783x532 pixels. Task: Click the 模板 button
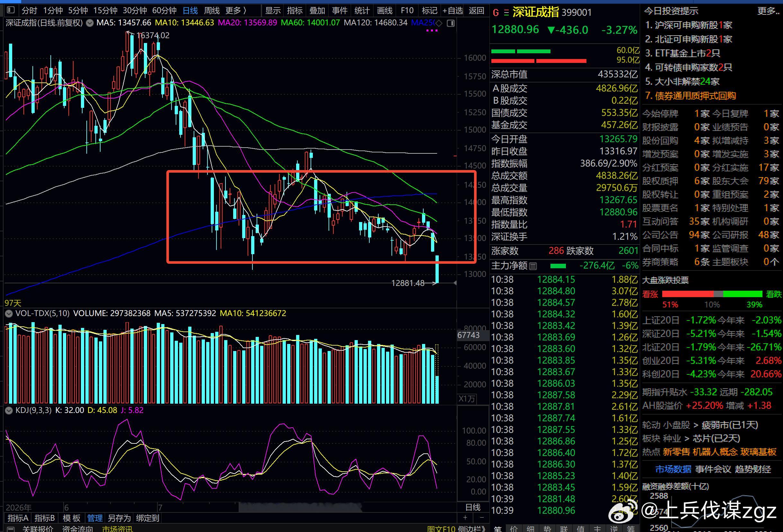click(x=71, y=518)
